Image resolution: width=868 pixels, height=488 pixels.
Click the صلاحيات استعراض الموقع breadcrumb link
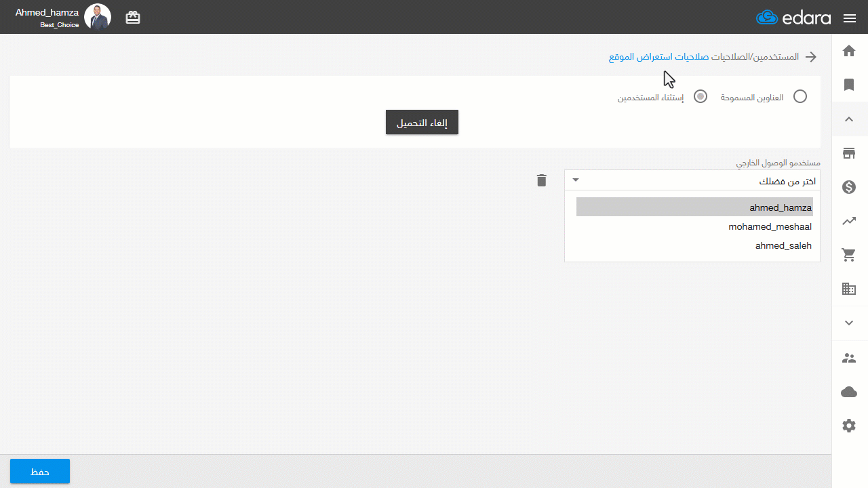(658, 57)
